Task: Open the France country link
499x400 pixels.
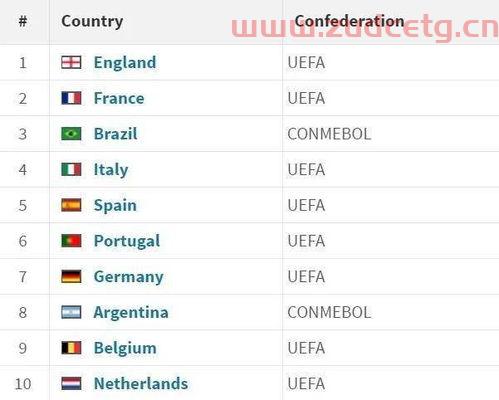Action: [119, 98]
